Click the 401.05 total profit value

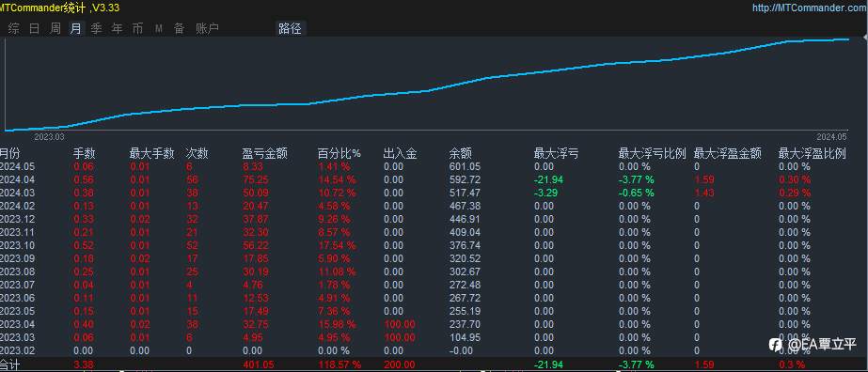[x=258, y=364]
